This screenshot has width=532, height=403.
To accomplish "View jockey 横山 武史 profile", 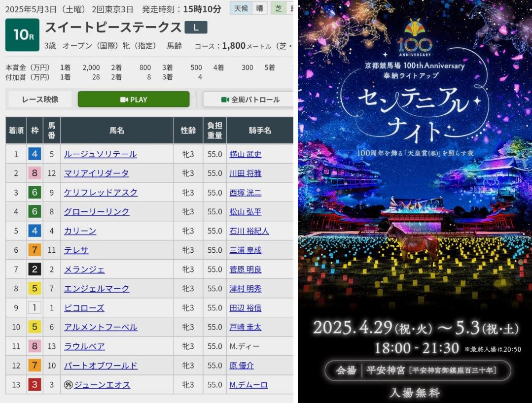I will click(x=245, y=154).
